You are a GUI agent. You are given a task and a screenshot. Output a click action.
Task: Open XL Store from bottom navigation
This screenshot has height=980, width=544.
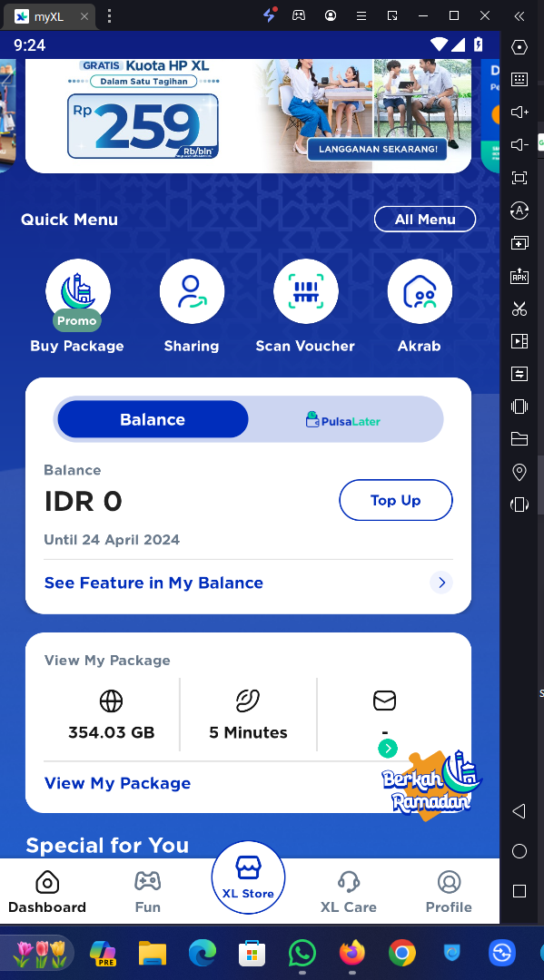pos(248,877)
